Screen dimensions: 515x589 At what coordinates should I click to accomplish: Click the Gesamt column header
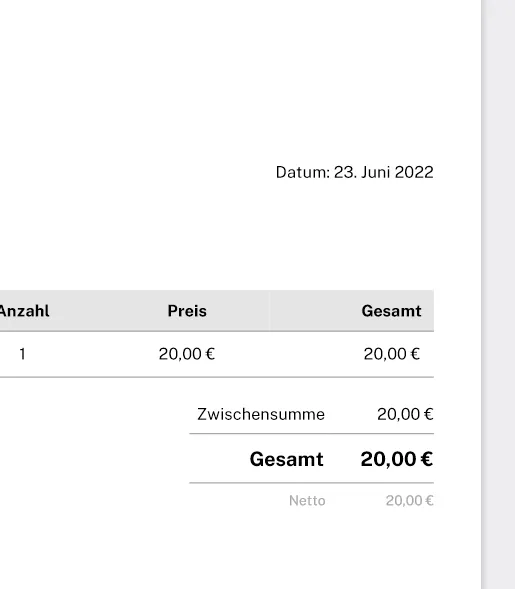pyautogui.click(x=391, y=311)
